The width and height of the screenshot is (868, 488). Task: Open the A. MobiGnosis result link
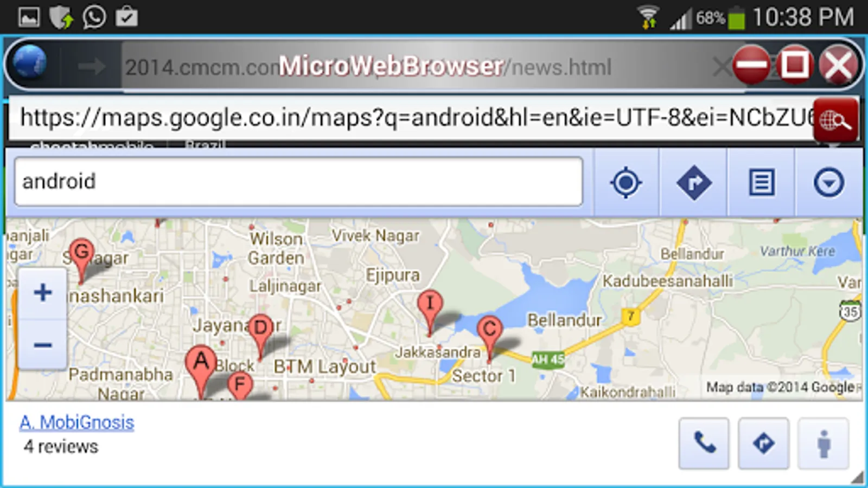77,422
